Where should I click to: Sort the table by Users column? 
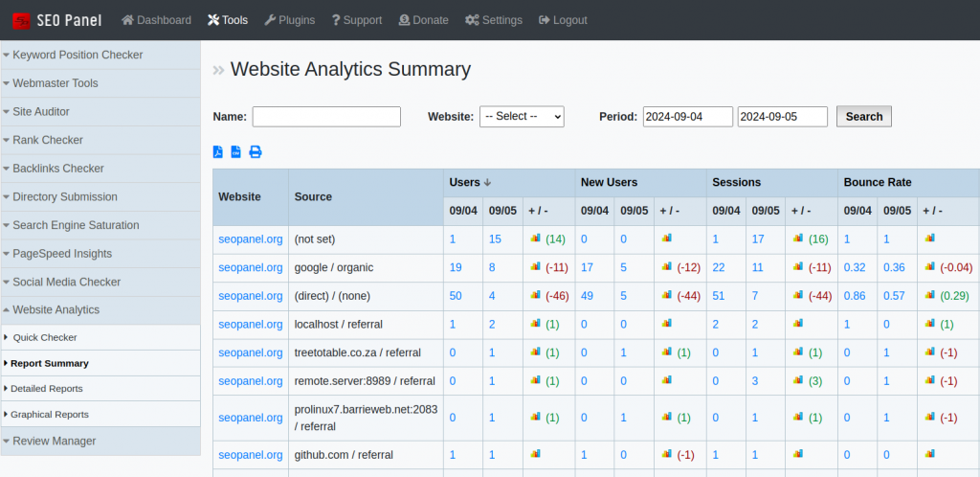(469, 182)
